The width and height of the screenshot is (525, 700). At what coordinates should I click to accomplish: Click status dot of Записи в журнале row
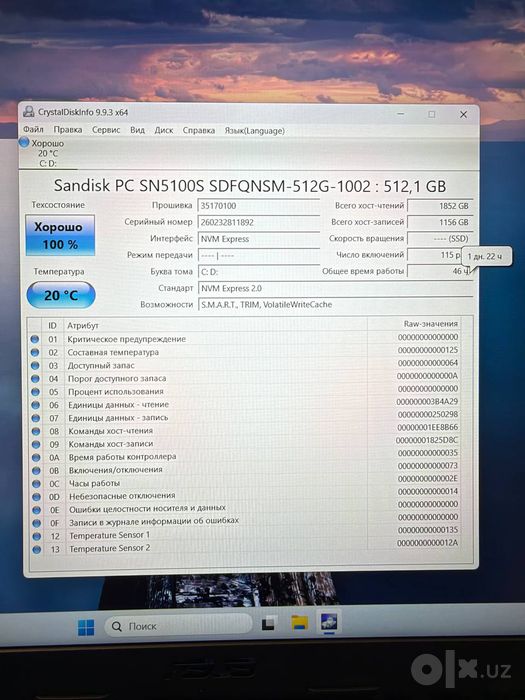(37, 523)
